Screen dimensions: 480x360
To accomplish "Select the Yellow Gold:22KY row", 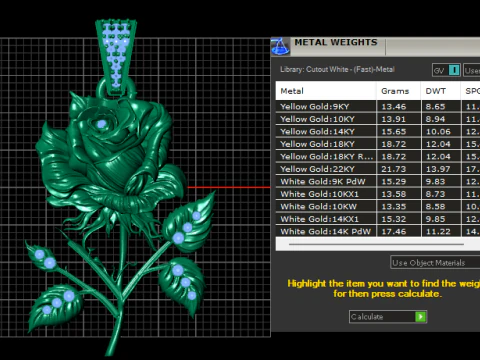I will [x=378, y=169].
